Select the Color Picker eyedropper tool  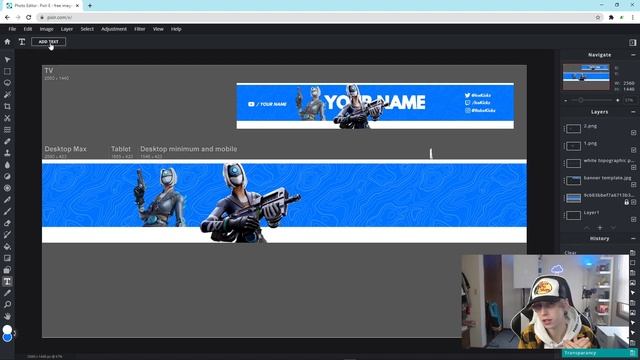point(7,293)
